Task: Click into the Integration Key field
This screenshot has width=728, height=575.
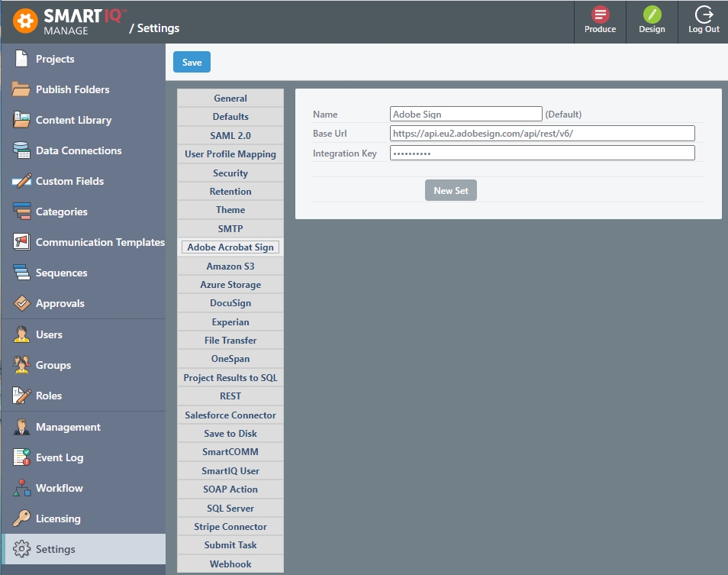Action: pos(543,153)
